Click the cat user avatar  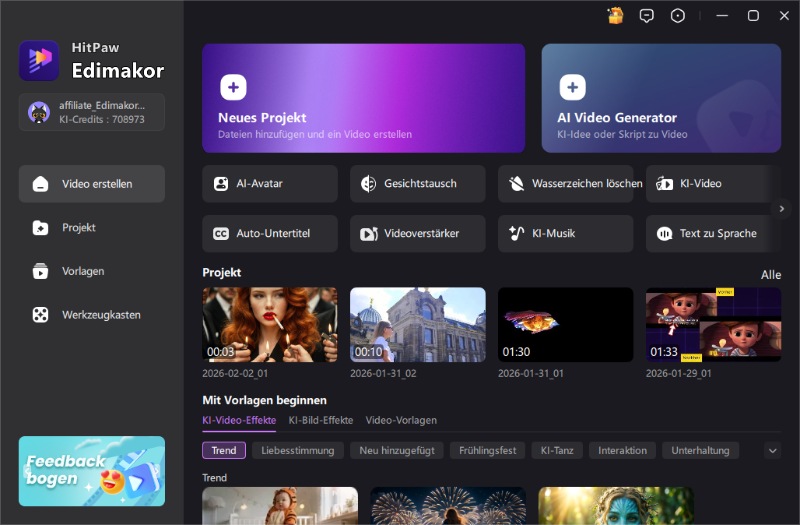click(x=39, y=112)
